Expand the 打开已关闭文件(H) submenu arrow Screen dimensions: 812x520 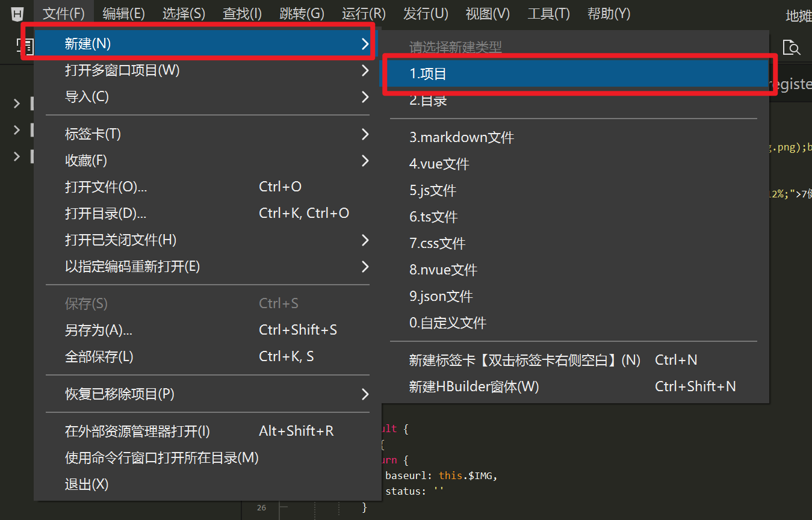tap(365, 240)
